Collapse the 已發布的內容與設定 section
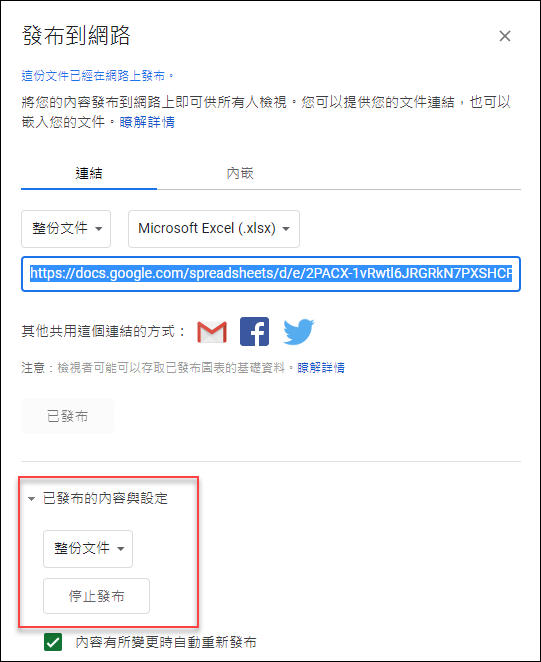This screenshot has height=662, width=541. pos(98,499)
